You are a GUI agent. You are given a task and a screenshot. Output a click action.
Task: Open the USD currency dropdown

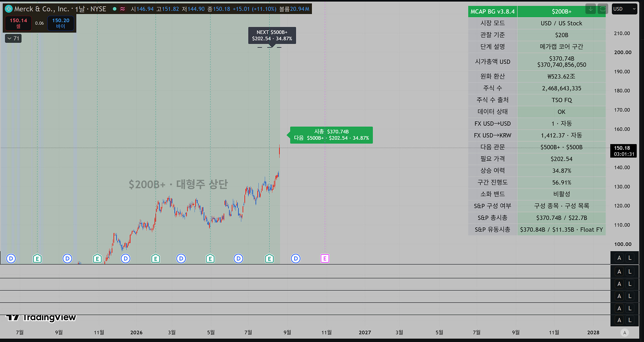(624, 9)
